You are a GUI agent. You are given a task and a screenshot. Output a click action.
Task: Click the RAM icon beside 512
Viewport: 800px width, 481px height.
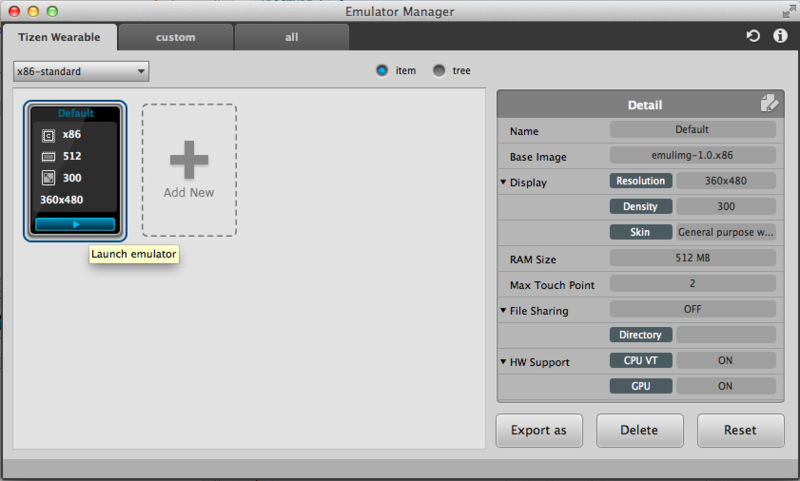[48, 157]
